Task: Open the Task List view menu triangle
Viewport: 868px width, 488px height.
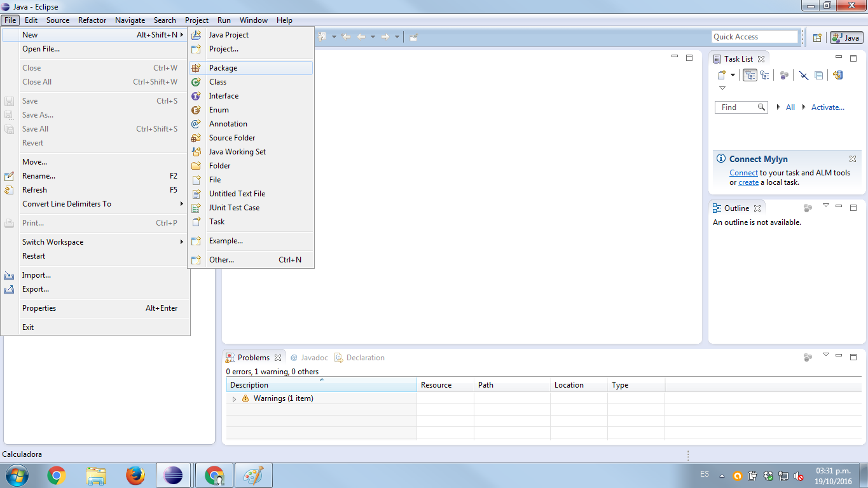Action: point(722,88)
